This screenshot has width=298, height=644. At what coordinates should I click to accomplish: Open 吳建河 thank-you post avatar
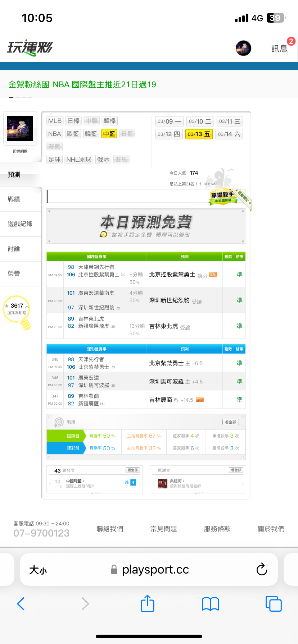click(163, 484)
